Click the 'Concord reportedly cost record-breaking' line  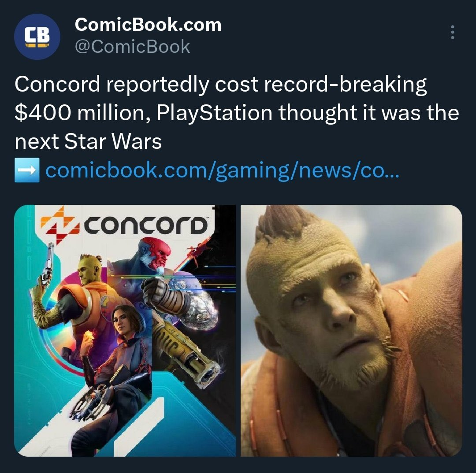pos(221,85)
